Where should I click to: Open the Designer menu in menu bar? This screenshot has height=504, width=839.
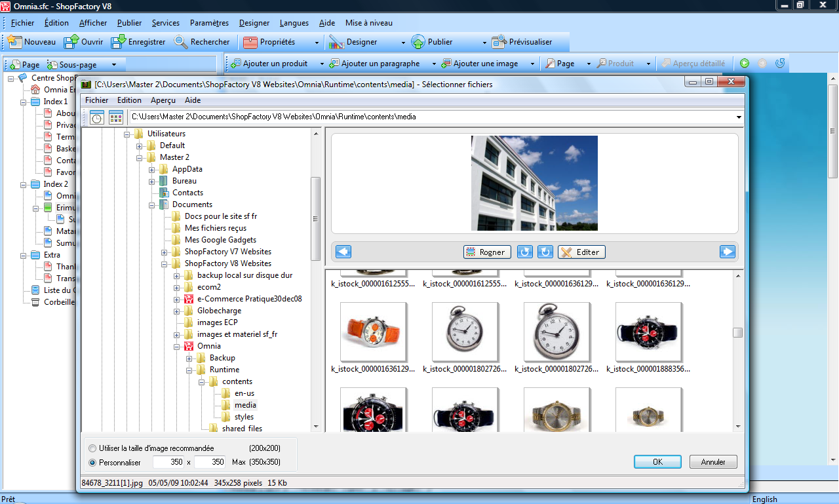coord(254,23)
